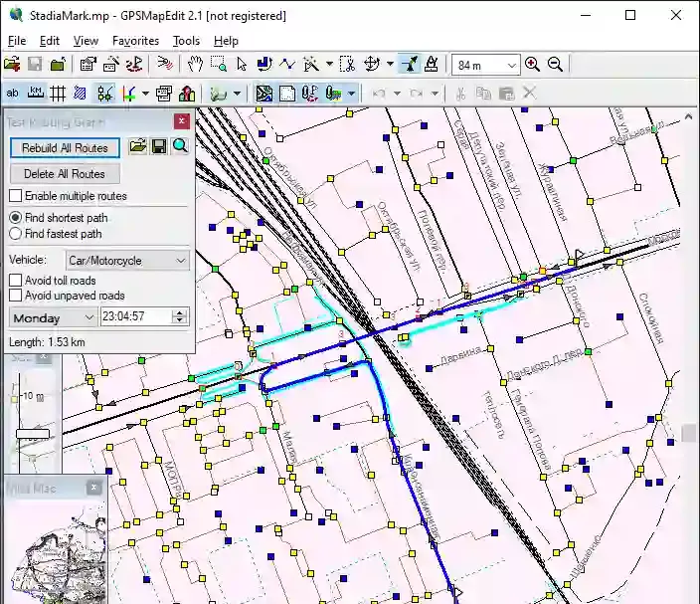
Task: Click the Zoom In magnifier
Action: (x=532, y=65)
